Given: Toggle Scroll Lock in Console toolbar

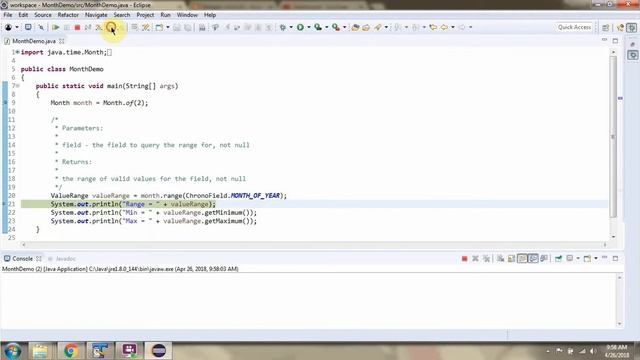Looking at the screenshot, I should (x=511, y=259).
